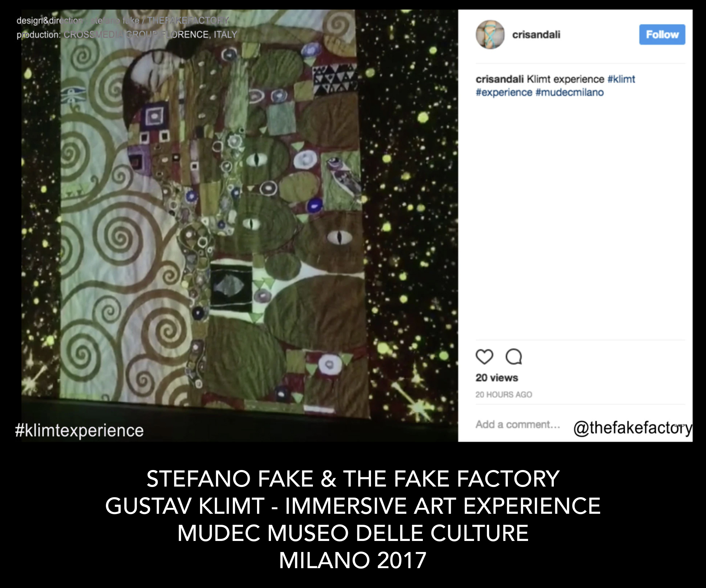Click the @thefakefactory watermark
The image size is (706, 588).
633,428
